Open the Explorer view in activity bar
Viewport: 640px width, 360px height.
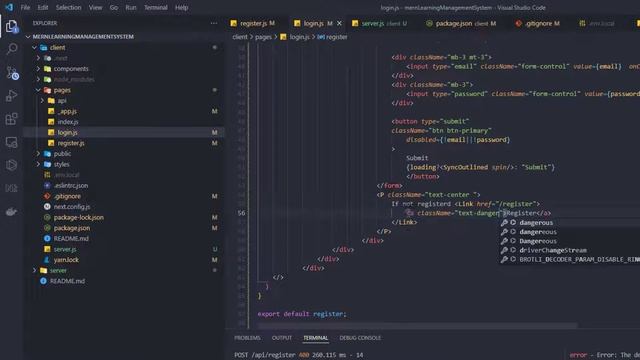tap(11, 27)
